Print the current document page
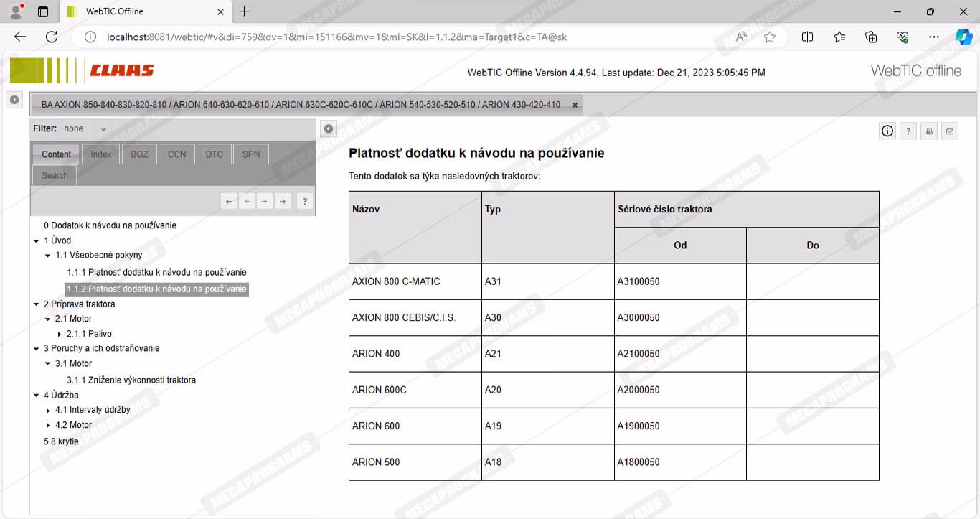Screen dimensions: 980x519 tap(929, 131)
